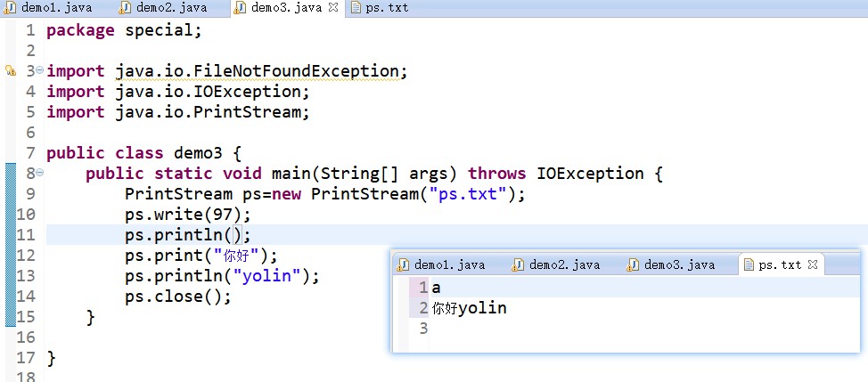Switch to the demo2.java editor tab
The height and width of the screenshot is (382, 868).
pyautogui.click(x=163, y=8)
